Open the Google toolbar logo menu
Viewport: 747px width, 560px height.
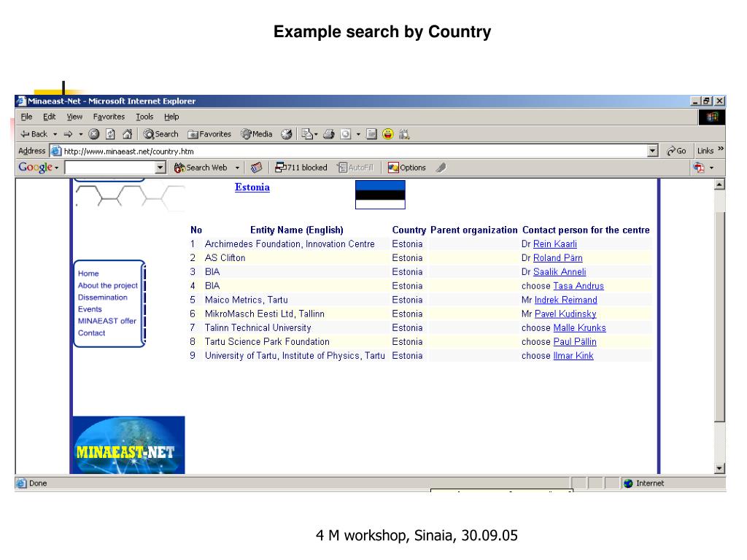38,167
